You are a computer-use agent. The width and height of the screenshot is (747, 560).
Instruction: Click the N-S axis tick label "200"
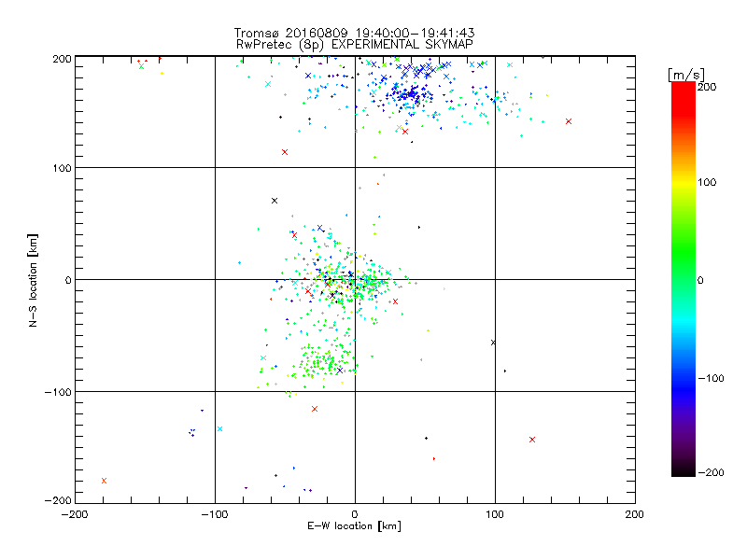pos(63,59)
